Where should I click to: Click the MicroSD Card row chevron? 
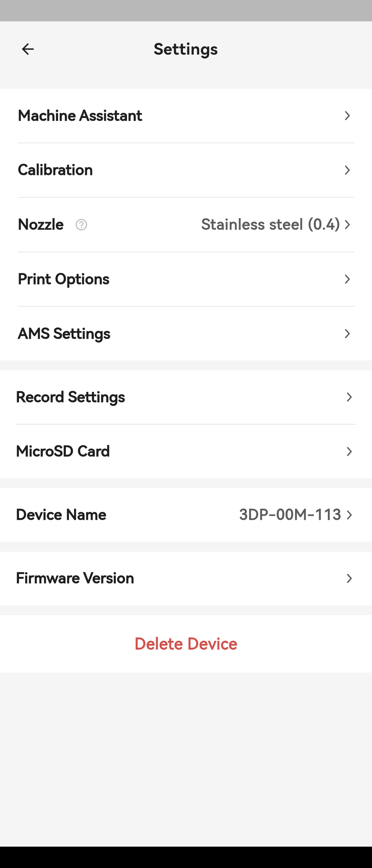pos(349,451)
